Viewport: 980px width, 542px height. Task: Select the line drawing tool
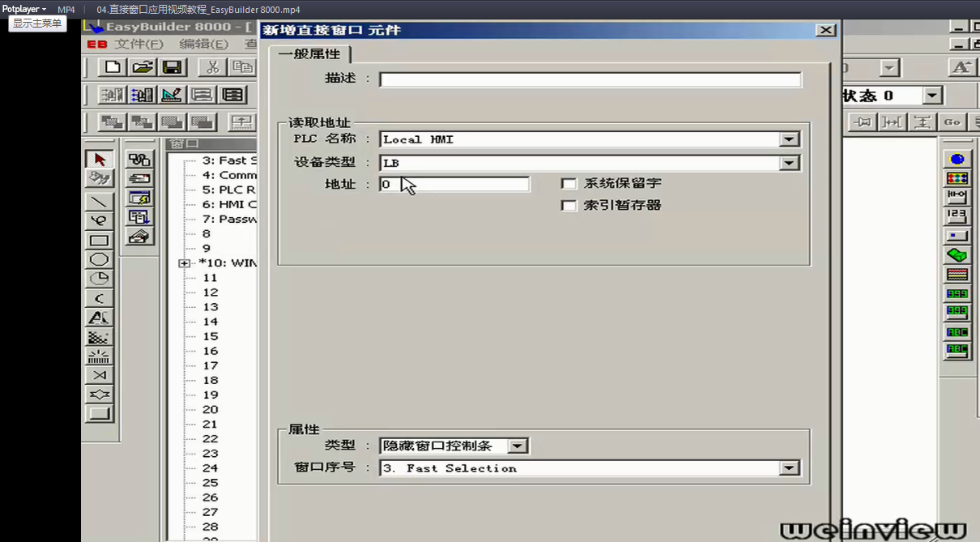click(x=100, y=200)
